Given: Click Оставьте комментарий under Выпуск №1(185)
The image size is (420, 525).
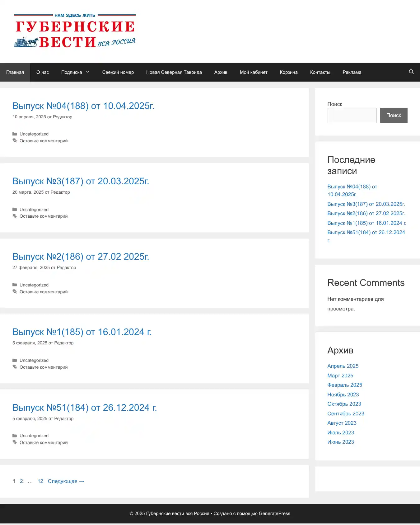Looking at the screenshot, I should (x=44, y=367).
